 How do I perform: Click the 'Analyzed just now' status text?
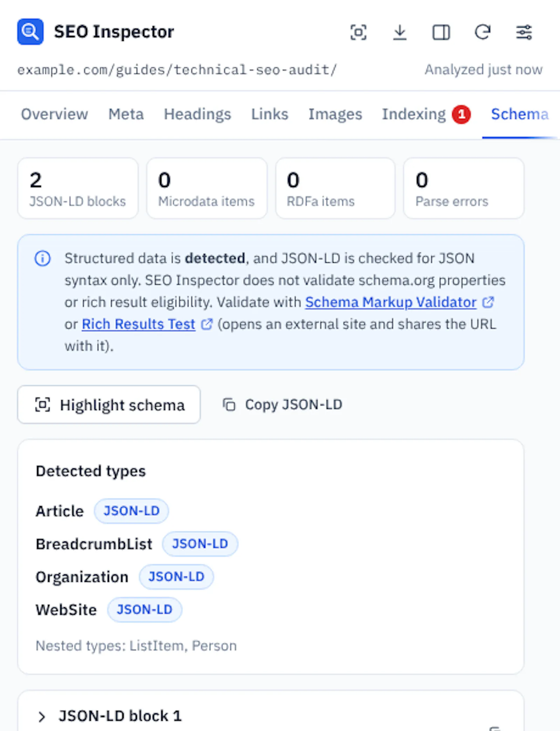(484, 70)
